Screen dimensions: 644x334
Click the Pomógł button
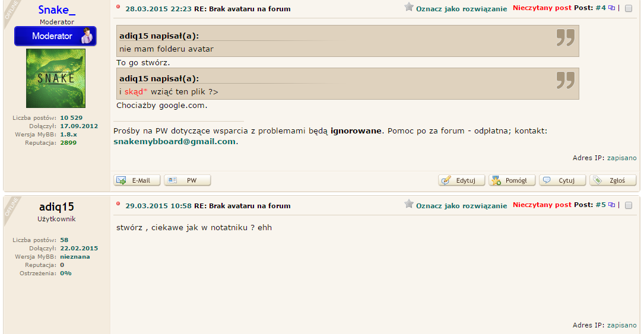point(512,180)
